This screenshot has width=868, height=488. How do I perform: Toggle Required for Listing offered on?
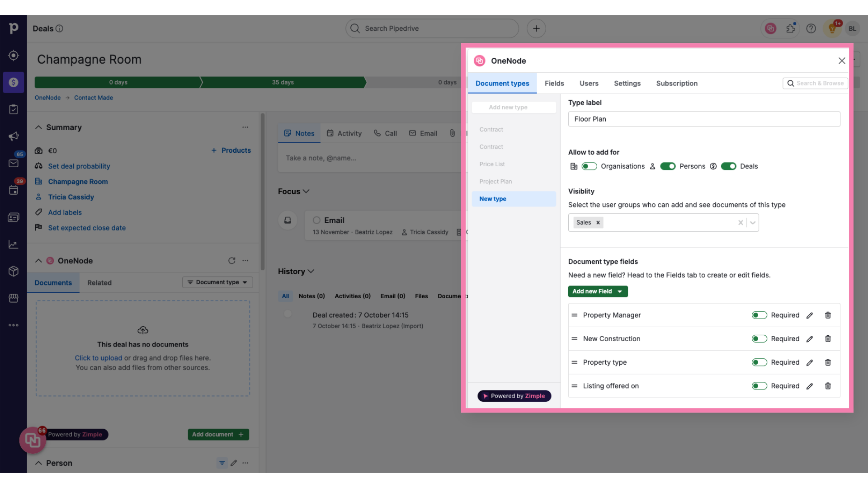coord(759,386)
